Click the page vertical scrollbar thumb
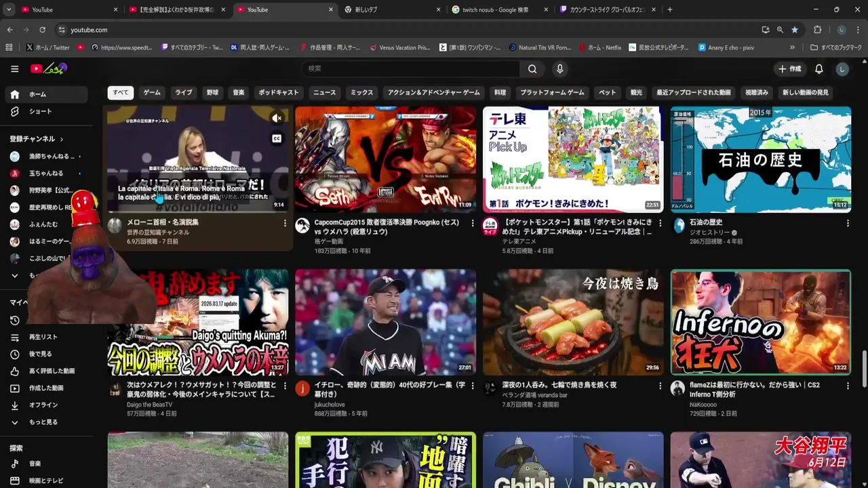 pyautogui.click(x=864, y=368)
